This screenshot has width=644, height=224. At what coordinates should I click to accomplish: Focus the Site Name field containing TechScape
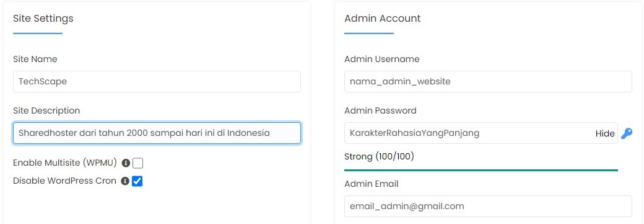(157, 81)
